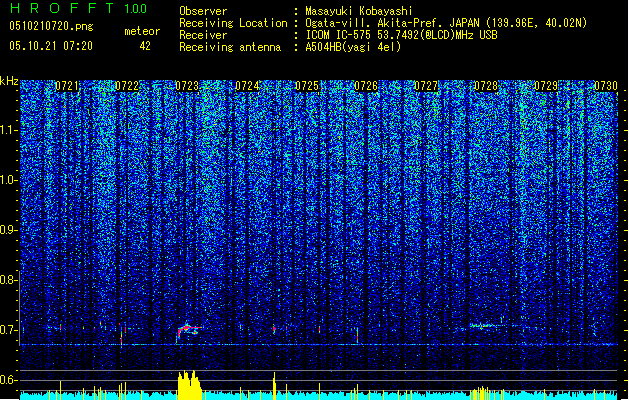Viewport: 629px width, 400px height.
Task: Click the 0724 time marker
Action: tap(247, 86)
